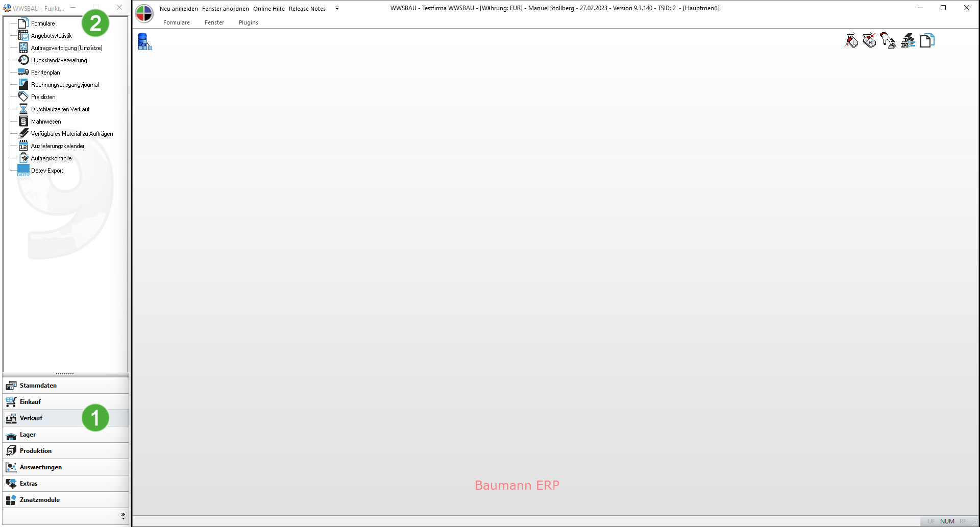Open the Formulare ribbon menu
980x527 pixels.
(177, 22)
